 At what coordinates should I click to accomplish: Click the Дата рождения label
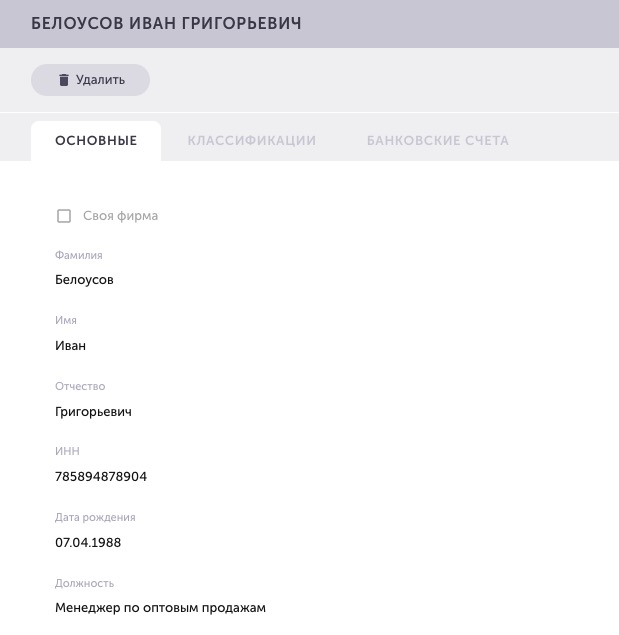click(95, 517)
